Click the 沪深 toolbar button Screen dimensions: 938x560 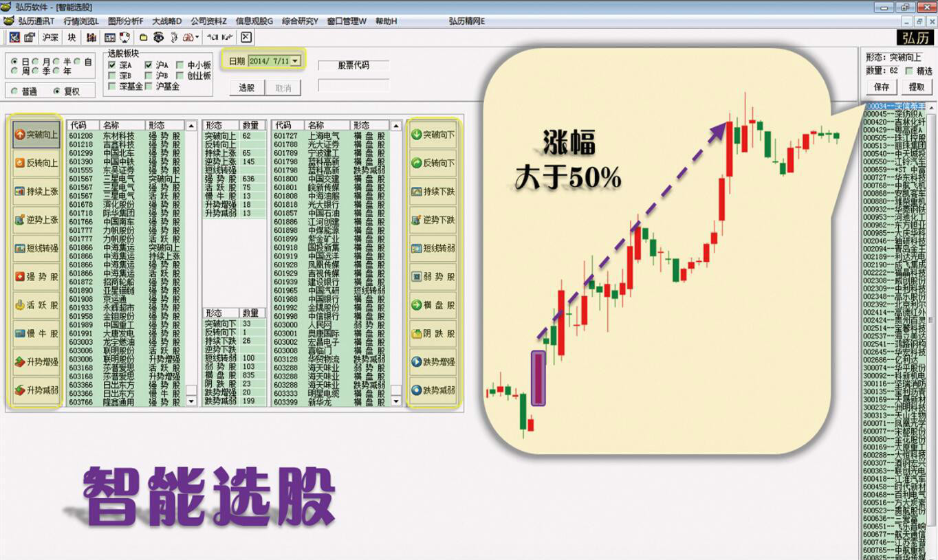coord(50,37)
